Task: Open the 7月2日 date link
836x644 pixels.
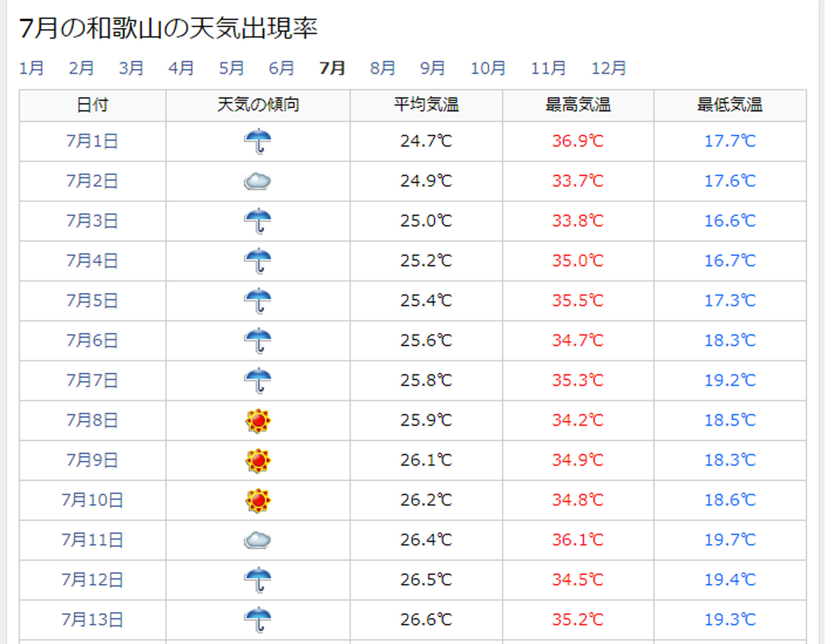Action: coord(92,181)
